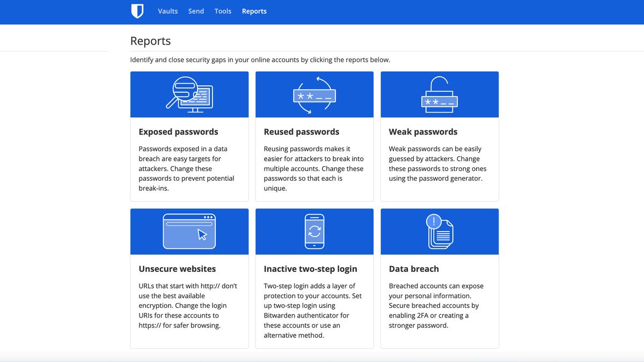Switch to the Send section
The width and height of the screenshot is (644, 362).
tap(196, 11)
